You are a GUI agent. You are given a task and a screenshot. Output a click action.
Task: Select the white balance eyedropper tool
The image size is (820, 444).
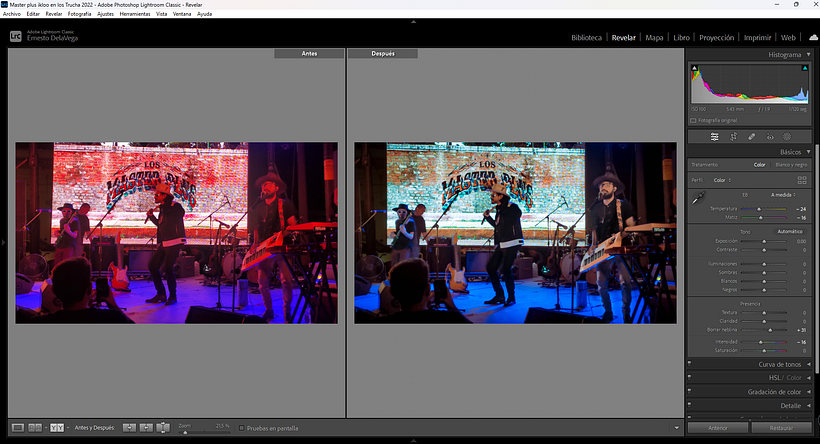[697, 198]
